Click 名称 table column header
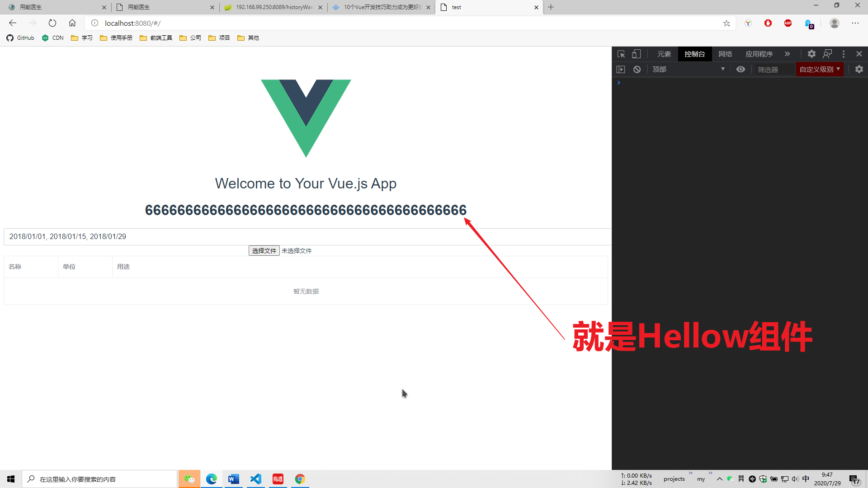868x488 pixels. (x=14, y=266)
